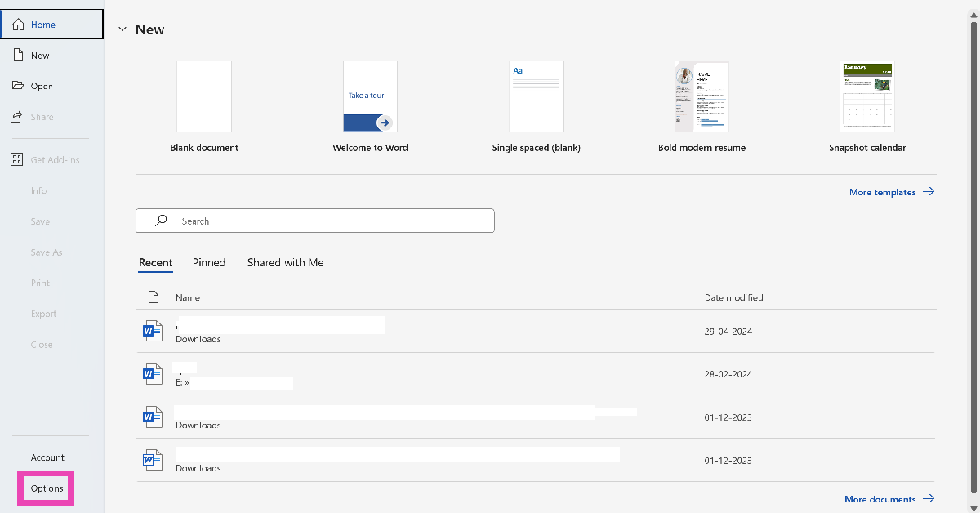The image size is (980, 513).
Task: Open the Word file dated 28-02-2024
Action: [x=536, y=374]
